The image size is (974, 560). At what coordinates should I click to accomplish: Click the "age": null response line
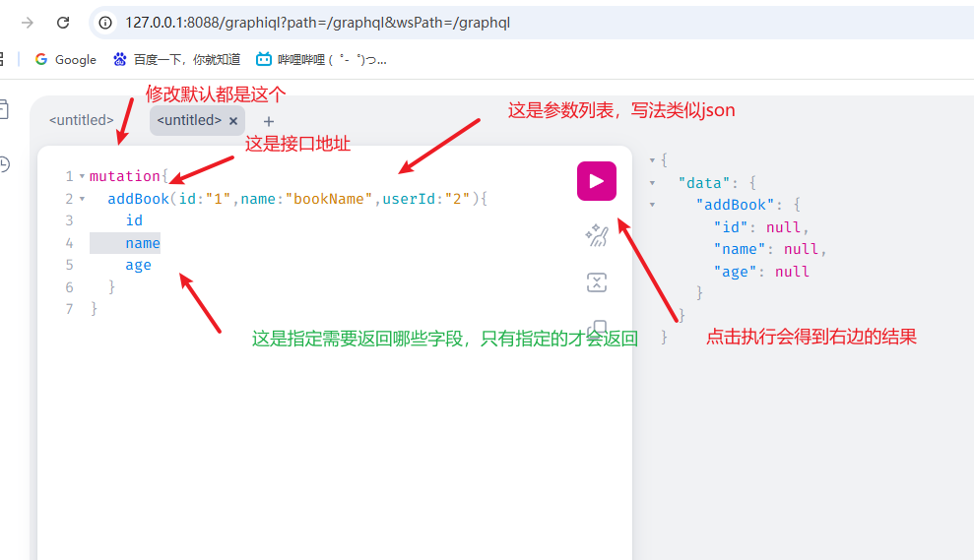click(761, 272)
